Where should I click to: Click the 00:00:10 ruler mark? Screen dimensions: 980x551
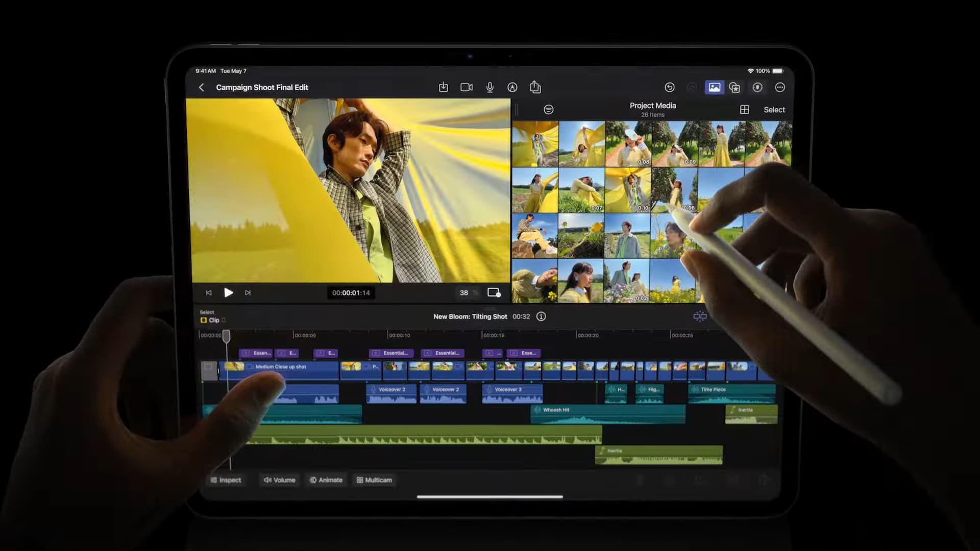click(399, 335)
